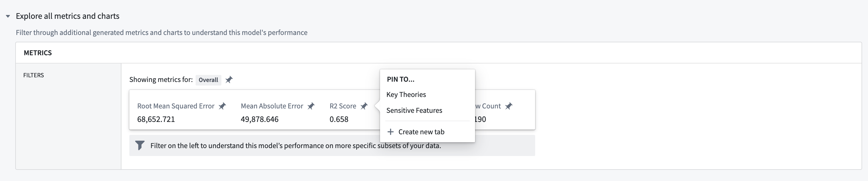Click the R2 Score value 0.658

click(x=339, y=119)
